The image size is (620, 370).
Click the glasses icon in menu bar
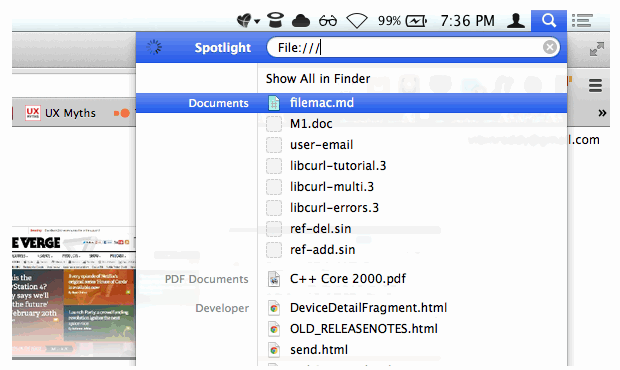[328, 21]
